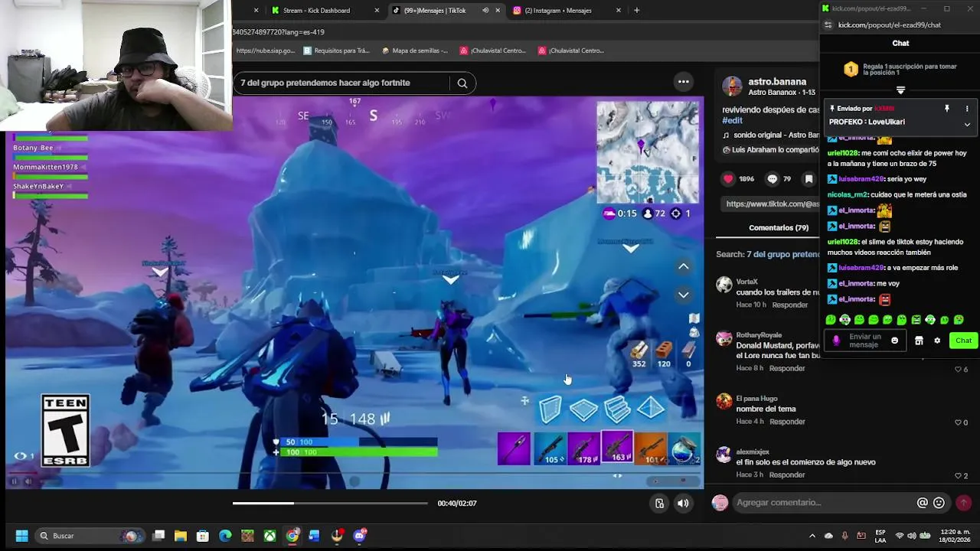Open the Requisitos para Trá... bookmark
This screenshot has width=980, height=551.
337,51
